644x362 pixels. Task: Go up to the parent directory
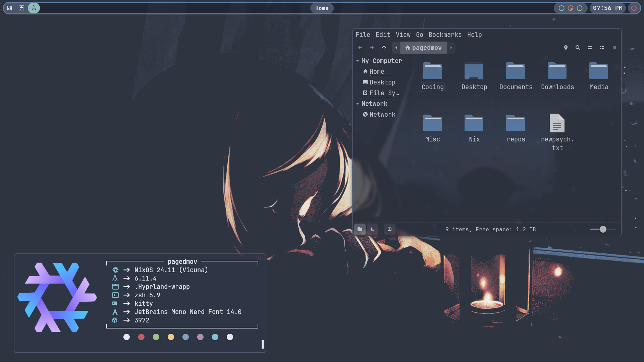coord(384,48)
